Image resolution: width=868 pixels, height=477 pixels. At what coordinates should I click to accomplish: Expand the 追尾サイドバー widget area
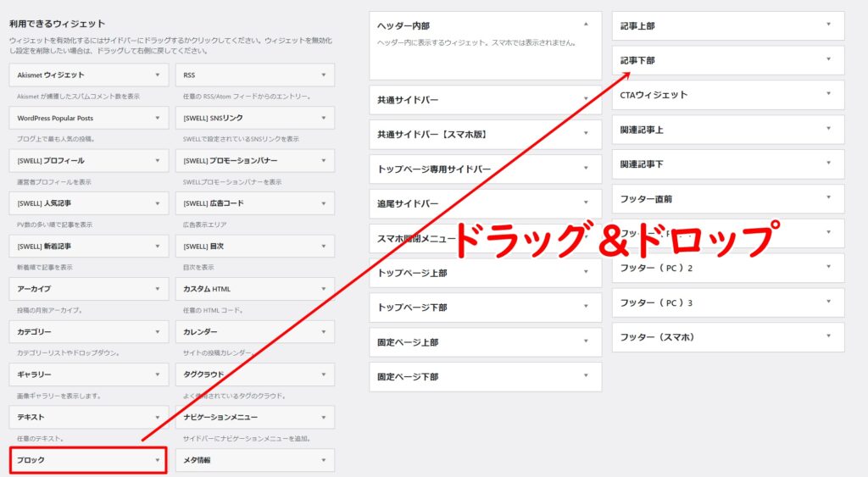click(485, 203)
